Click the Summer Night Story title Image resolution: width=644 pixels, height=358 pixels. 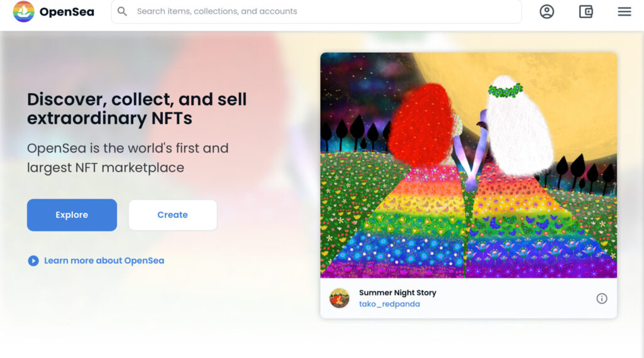(x=397, y=293)
